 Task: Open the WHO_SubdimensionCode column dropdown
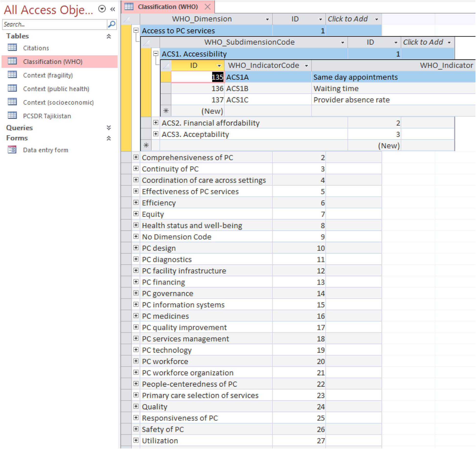[x=342, y=42]
